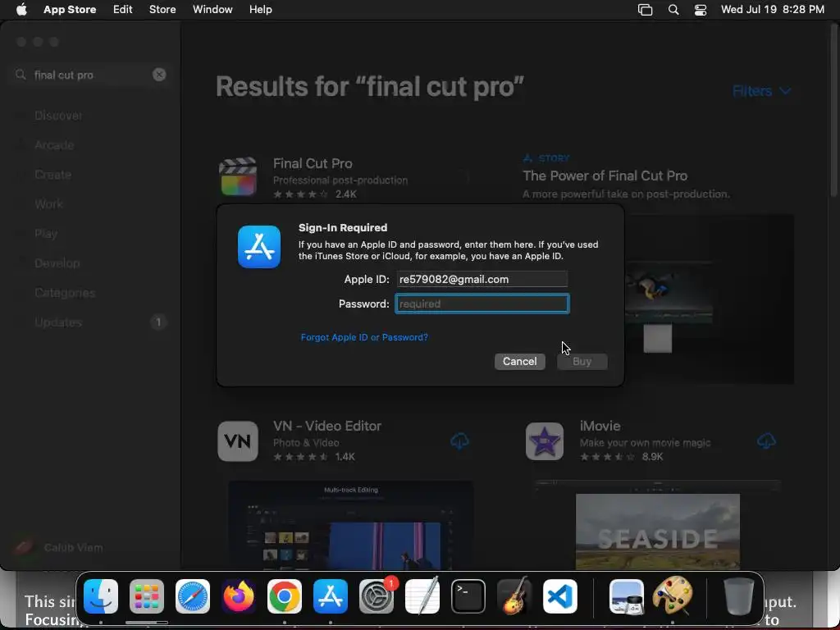Click the Buy button
The image size is (840, 630).
coord(582,362)
